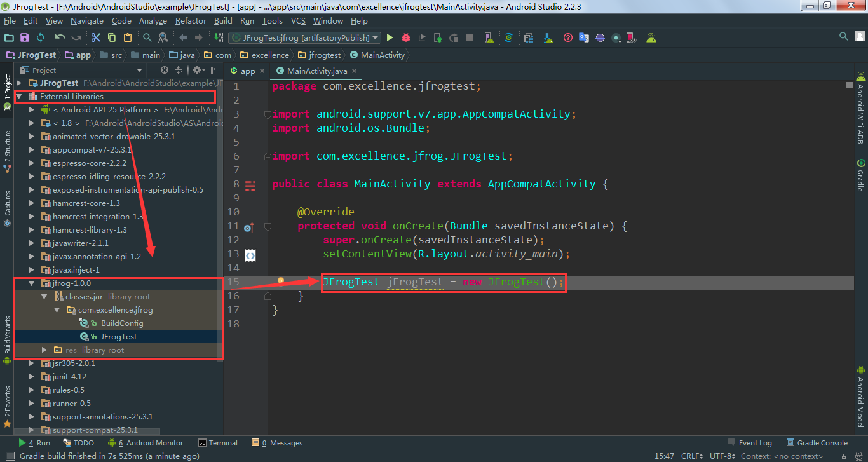The height and width of the screenshot is (462, 868).
Task: Open the Terminal tool window button
Action: pyautogui.click(x=218, y=443)
